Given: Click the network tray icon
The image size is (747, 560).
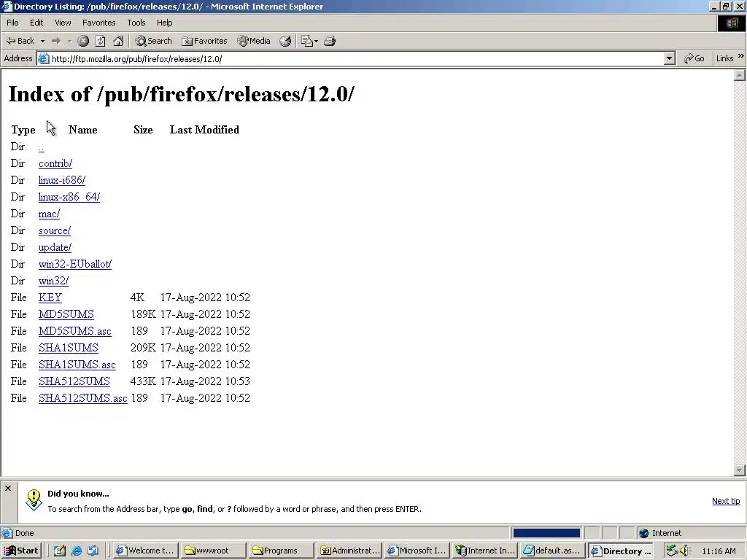Looking at the screenshot, I should pyautogui.click(x=671, y=551).
